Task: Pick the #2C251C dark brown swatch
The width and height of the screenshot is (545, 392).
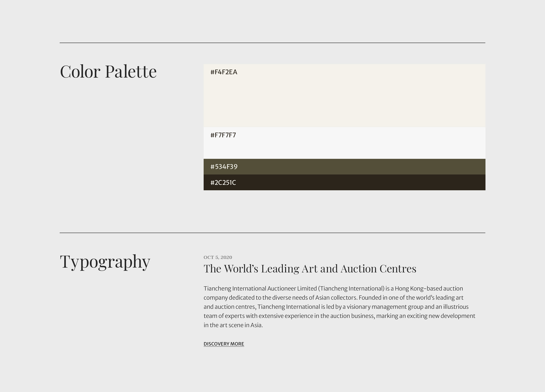Action: tap(344, 182)
